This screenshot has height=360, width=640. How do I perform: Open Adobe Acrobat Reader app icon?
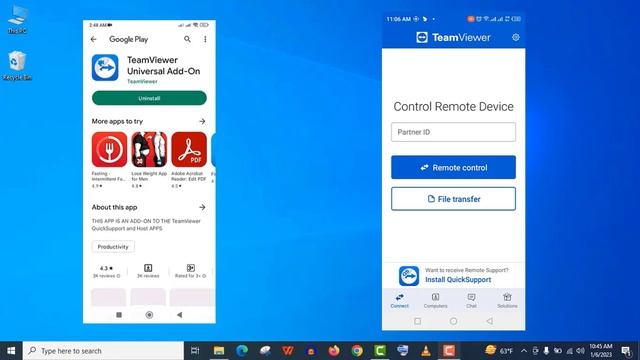point(189,149)
